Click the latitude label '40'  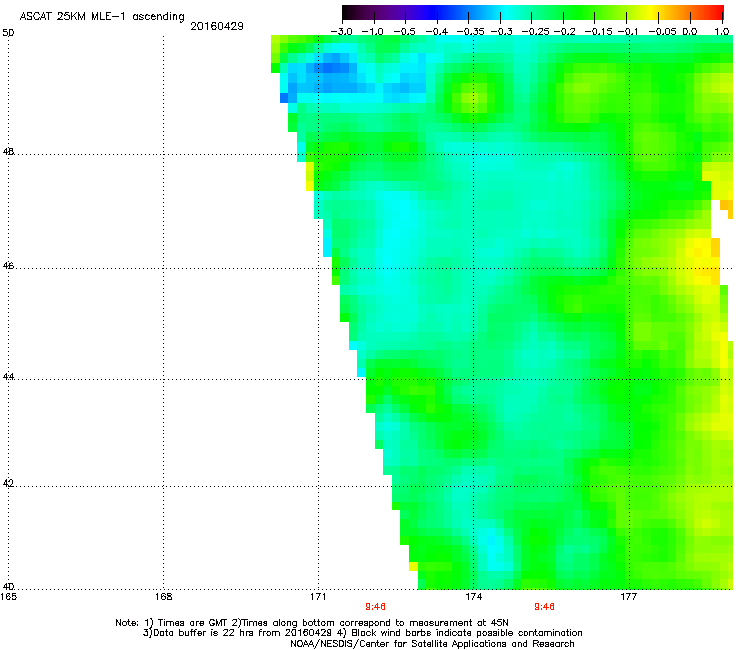[8, 586]
